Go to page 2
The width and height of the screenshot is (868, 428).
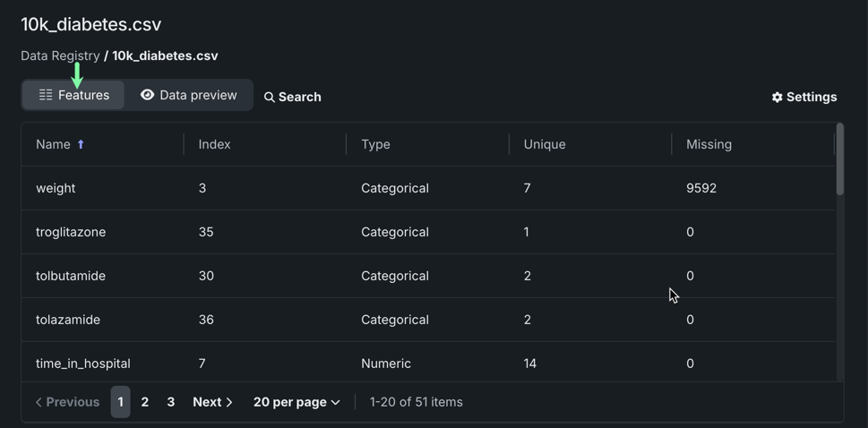(145, 402)
